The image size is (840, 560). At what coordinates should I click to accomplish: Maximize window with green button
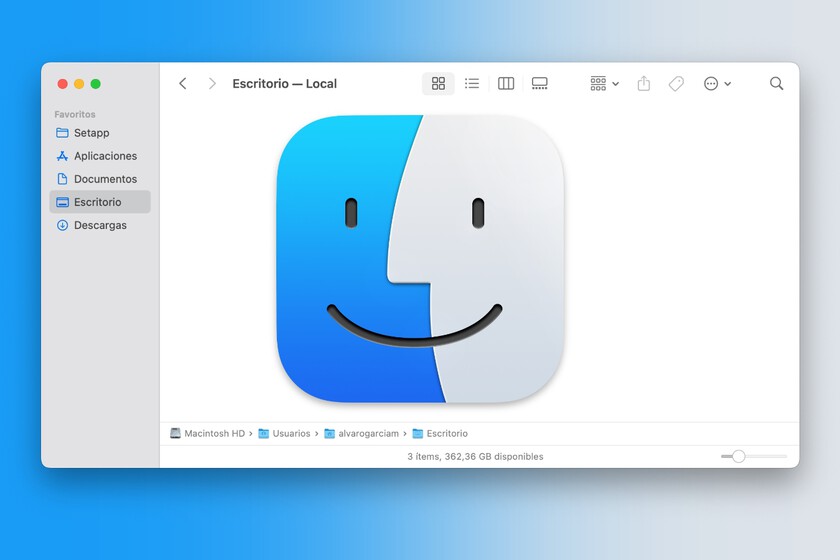pos(96,84)
